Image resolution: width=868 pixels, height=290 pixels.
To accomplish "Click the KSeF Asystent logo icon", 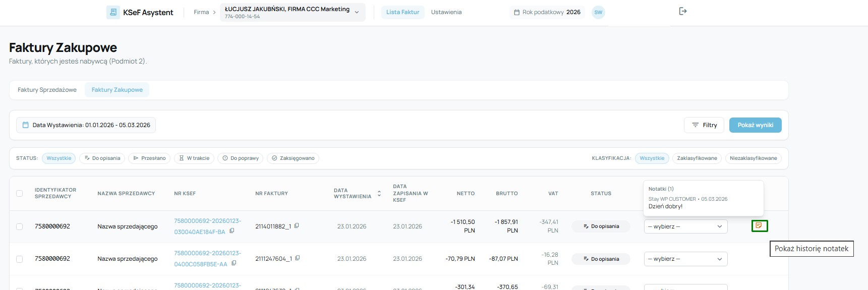I will [x=113, y=12].
